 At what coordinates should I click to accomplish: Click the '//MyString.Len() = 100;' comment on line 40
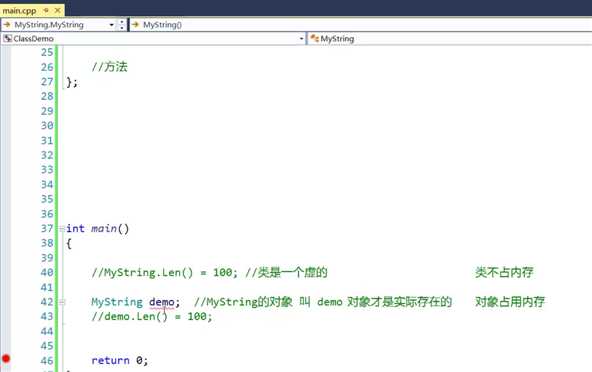(164, 273)
